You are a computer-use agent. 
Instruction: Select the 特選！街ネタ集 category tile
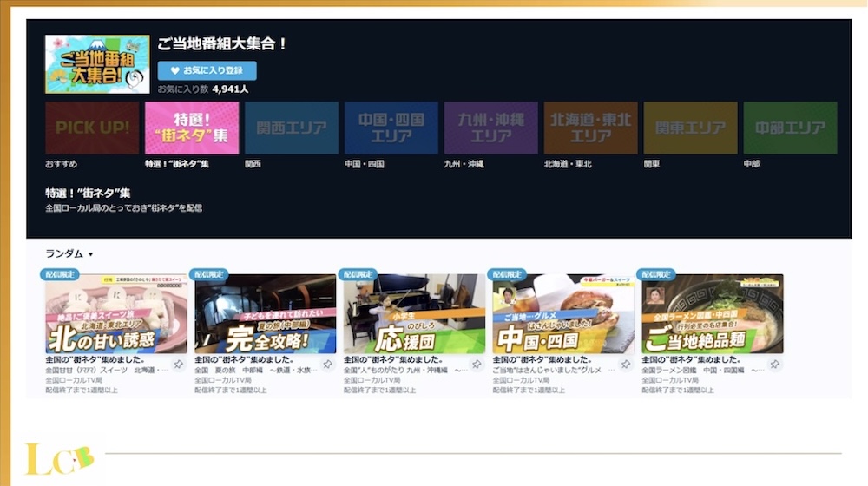pyautogui.click(x=192, y=128)
